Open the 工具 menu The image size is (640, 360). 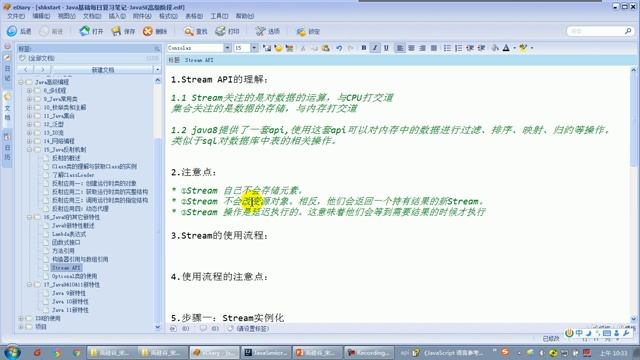point(219,16)
